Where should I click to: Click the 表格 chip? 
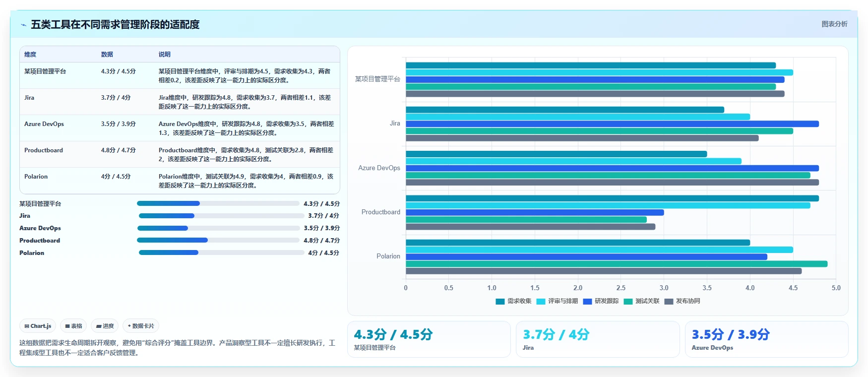click(73, 326)
